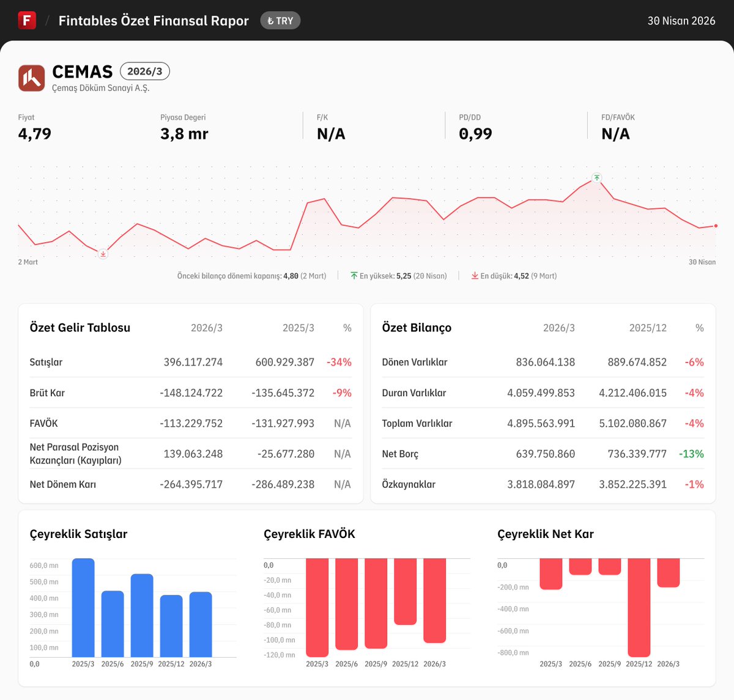Screen dimensions: 734x700
Task: Click the 2025/6 red FAVÖK bar
Action: pyautogui.click(x=347, y=604)
